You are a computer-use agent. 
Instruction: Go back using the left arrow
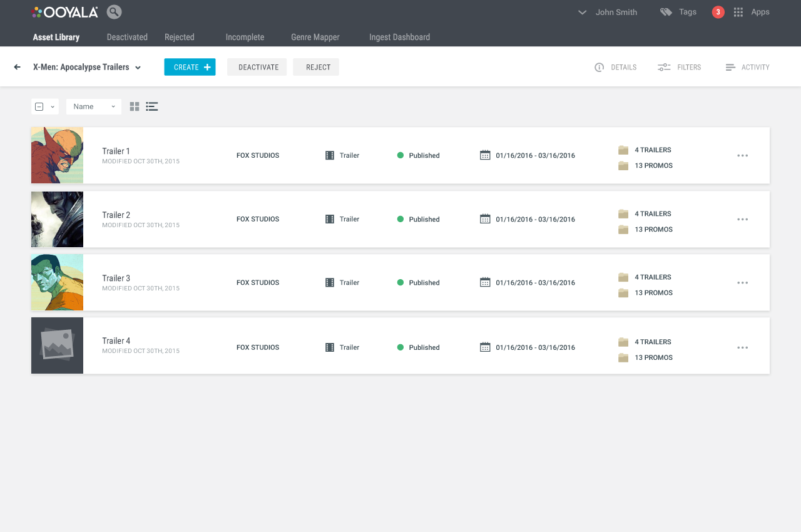click(18, 67)
